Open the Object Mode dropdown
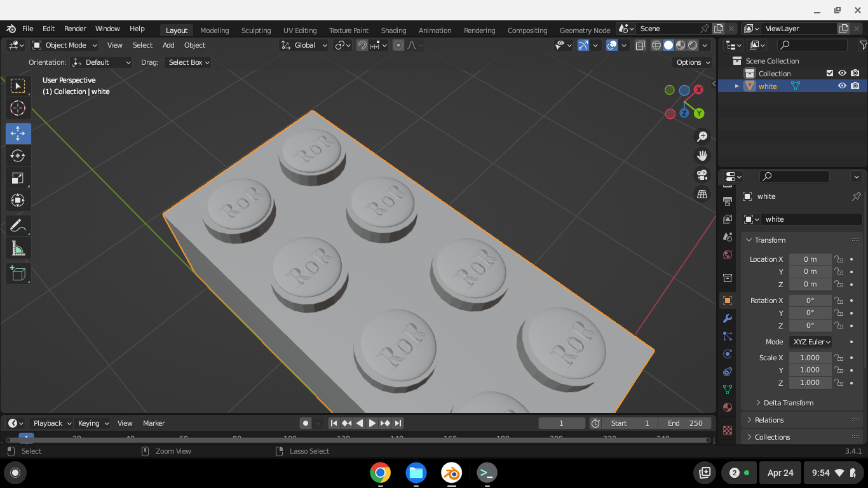This screenshot has width=868, height=488. (x=65, y=45)
